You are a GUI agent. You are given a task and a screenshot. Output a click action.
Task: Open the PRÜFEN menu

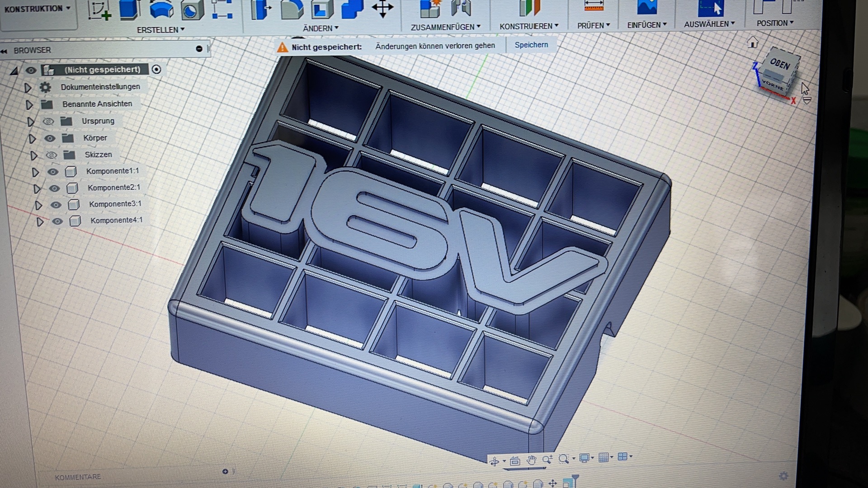(593, 26)
